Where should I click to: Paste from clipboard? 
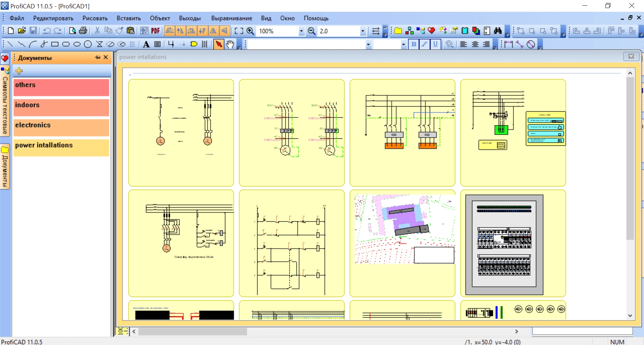[x=130, y=31]
